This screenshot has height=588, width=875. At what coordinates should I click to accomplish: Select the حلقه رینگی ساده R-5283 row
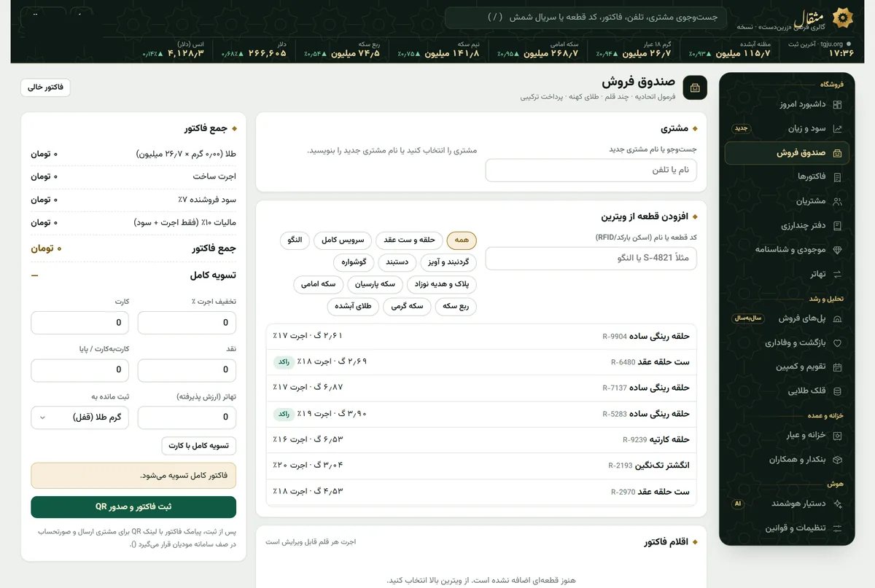481,414
